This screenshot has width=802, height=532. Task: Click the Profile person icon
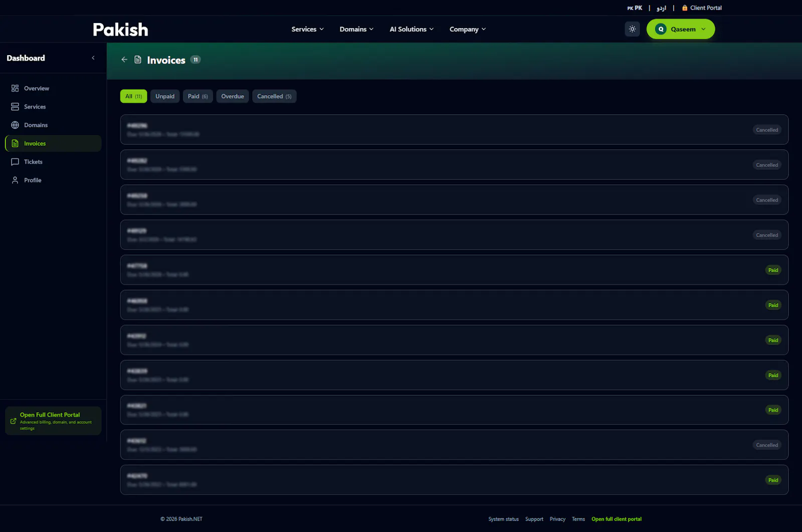point(15,180)
